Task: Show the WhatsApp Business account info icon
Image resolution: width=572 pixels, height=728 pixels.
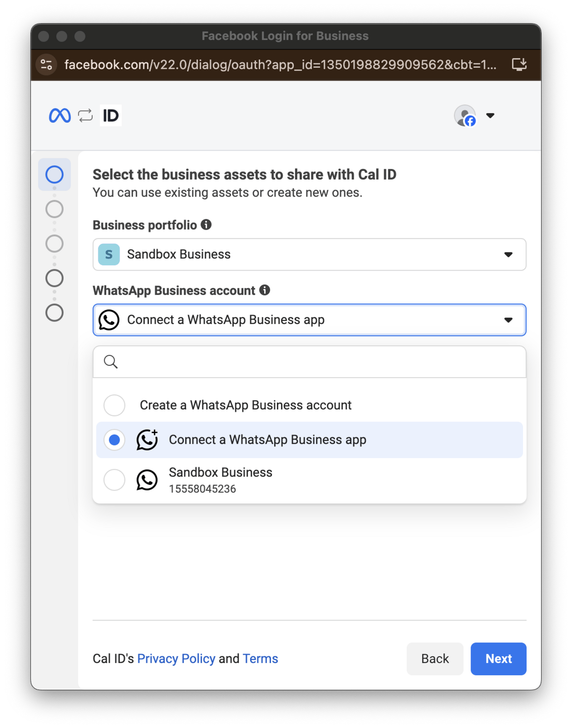Action: tap(265, 290)
